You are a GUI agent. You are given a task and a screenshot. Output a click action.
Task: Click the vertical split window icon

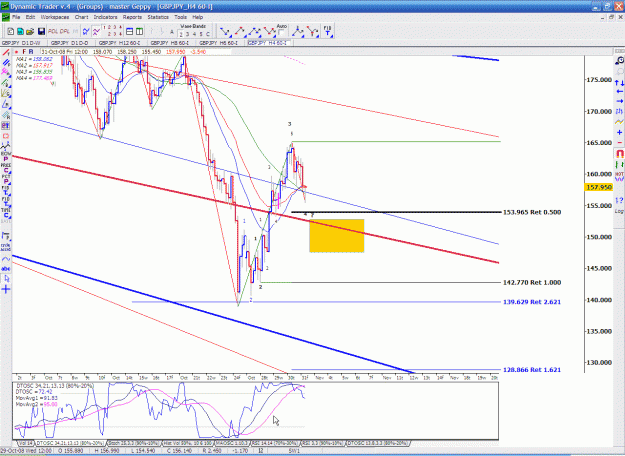point(140,31)
